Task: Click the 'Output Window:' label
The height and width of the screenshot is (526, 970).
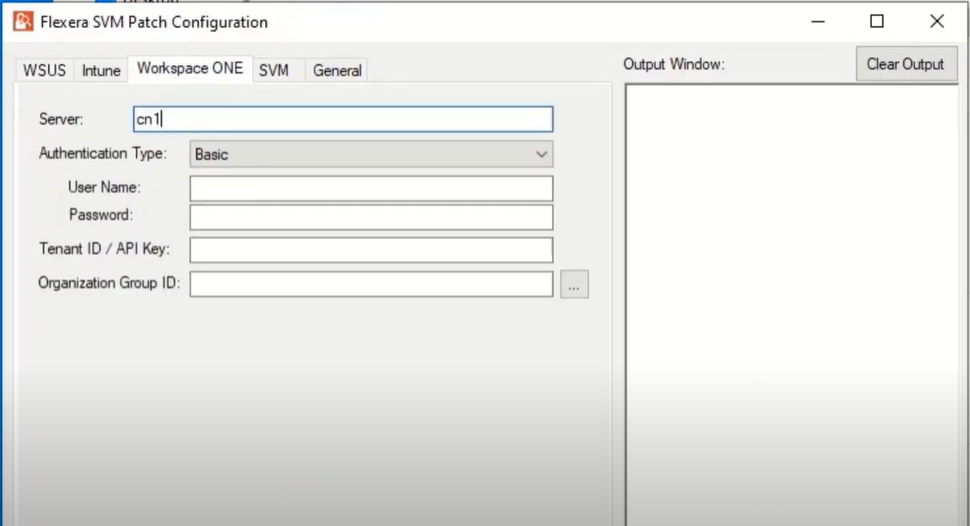Action: tap(674, 64)
